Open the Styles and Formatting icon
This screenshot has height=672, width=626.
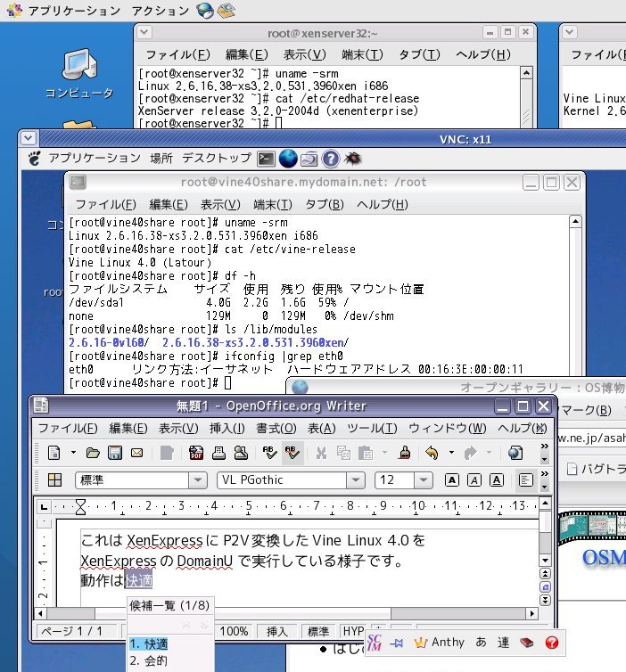click(x=55, y=480)
